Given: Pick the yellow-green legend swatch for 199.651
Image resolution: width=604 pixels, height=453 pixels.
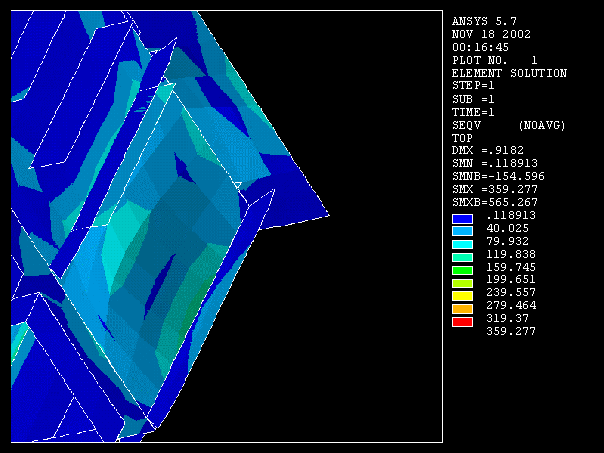Looking at the screenshot, I should pyautogui.click(x=462, y=283).
